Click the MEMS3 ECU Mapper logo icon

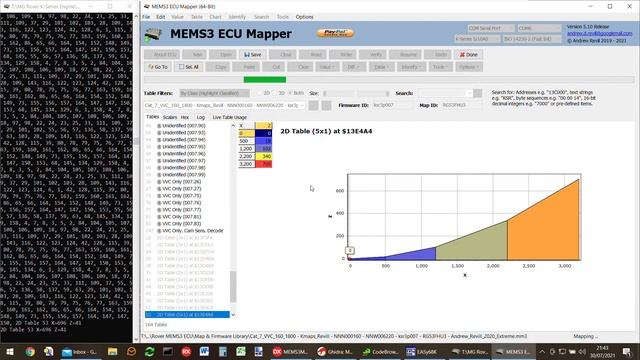[153, 34]
